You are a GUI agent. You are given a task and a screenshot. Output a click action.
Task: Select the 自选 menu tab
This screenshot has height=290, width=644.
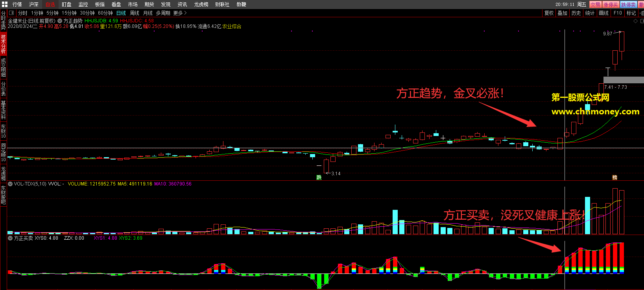[50, 4]
